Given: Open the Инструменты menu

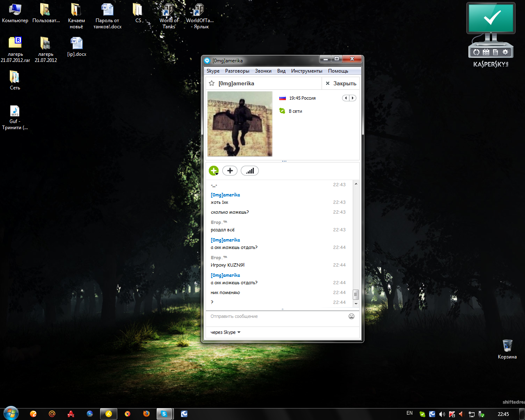Looking at the screenshot, I should point(306,71).
